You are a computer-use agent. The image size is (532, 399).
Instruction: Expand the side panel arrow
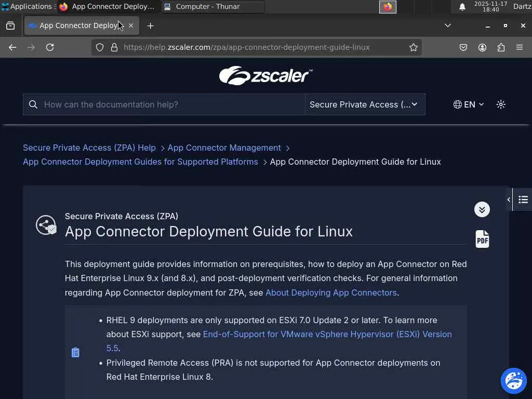(x=509, y=199)
